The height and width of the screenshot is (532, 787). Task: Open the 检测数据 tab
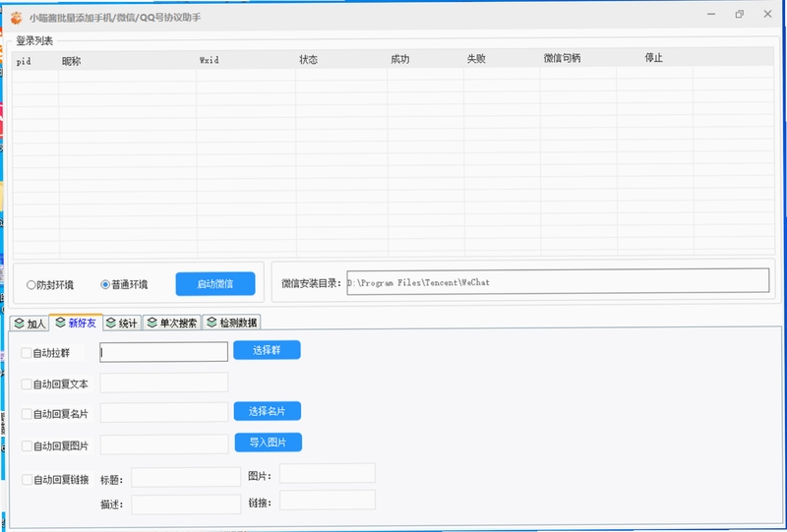232,323
